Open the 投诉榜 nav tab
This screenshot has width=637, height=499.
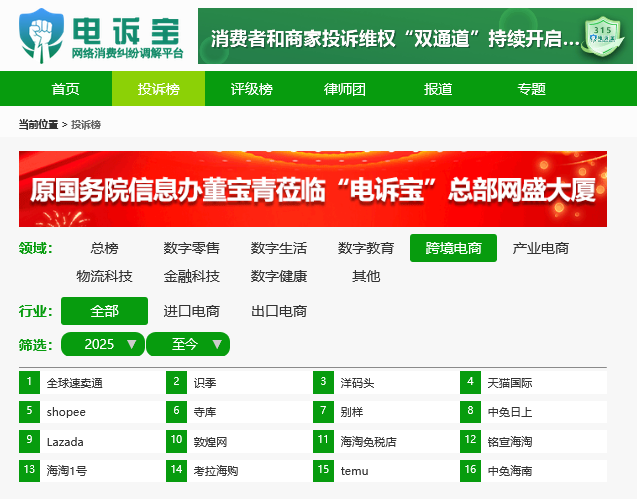click(158, 89)
